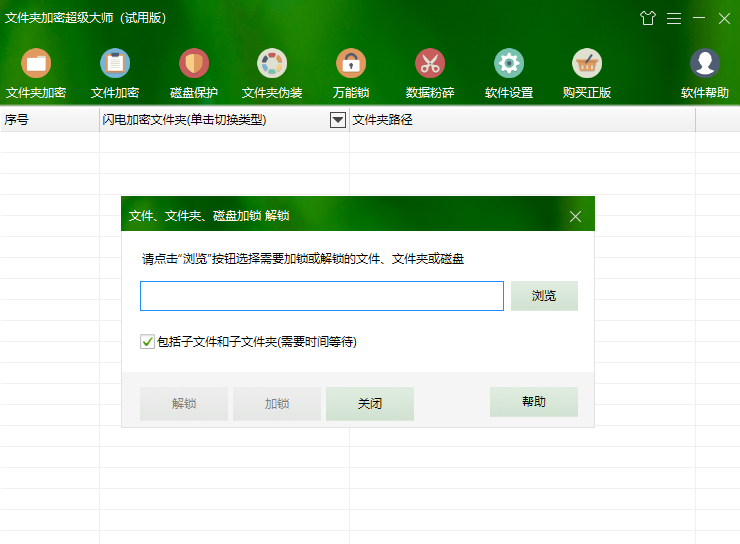Click the skin shirt icon in title bar
Viewport: 740px width, 544px height.
[x=648, y=18]
